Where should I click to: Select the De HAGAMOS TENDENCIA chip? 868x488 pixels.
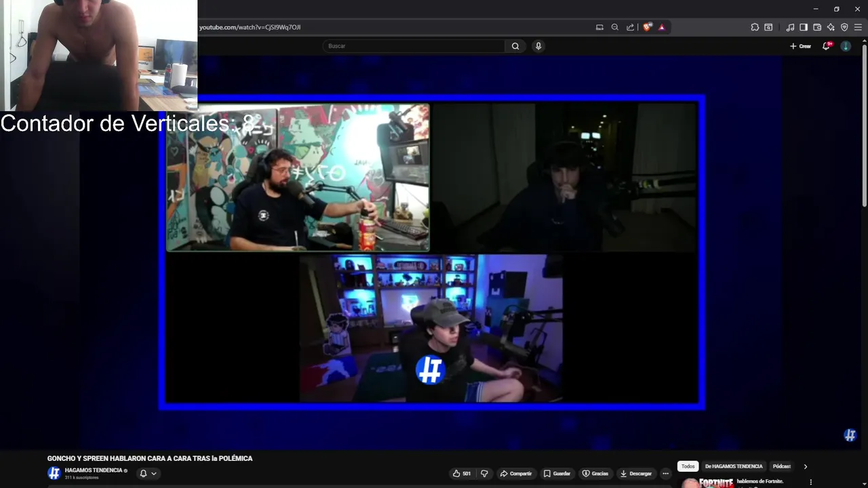pyautogui.click(x=734, y=466)
